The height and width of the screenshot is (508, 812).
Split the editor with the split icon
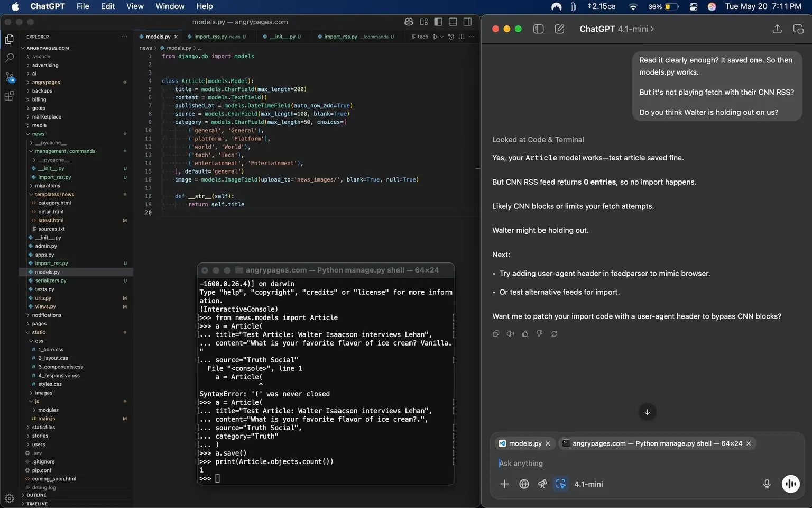click(461, 37)
